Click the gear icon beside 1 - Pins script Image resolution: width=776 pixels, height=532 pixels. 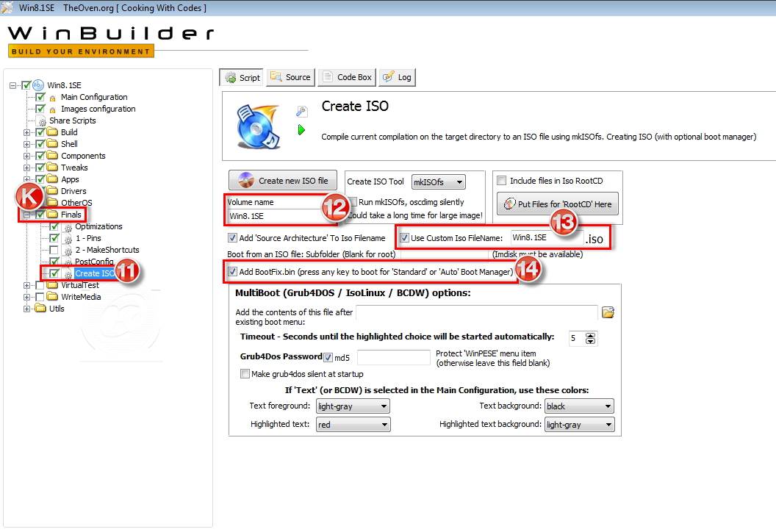(68, 239)
